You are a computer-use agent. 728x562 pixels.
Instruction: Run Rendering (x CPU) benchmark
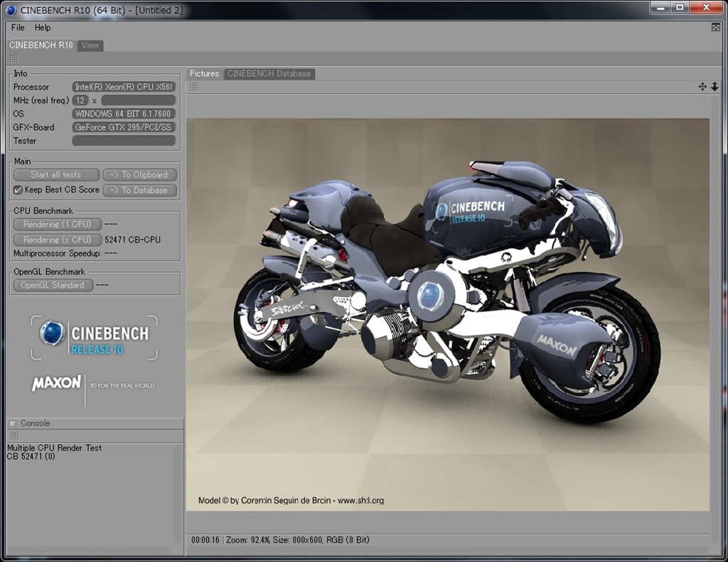(58, 239)
